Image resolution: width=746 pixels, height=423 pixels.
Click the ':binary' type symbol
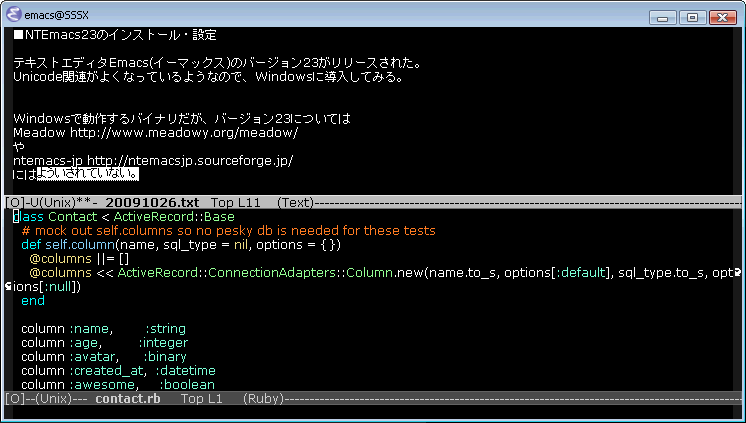(x=165, y=357)
